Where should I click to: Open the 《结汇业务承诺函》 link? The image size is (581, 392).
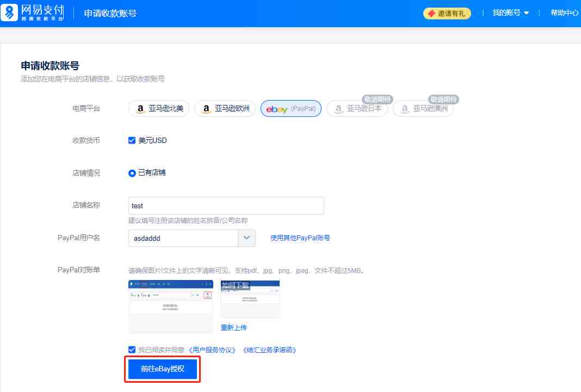[x=270, y=350]
